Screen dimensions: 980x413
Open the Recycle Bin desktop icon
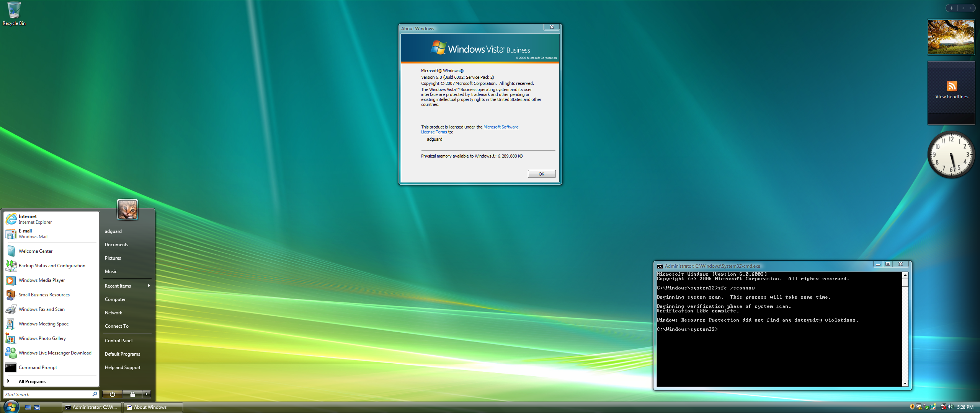14,14
